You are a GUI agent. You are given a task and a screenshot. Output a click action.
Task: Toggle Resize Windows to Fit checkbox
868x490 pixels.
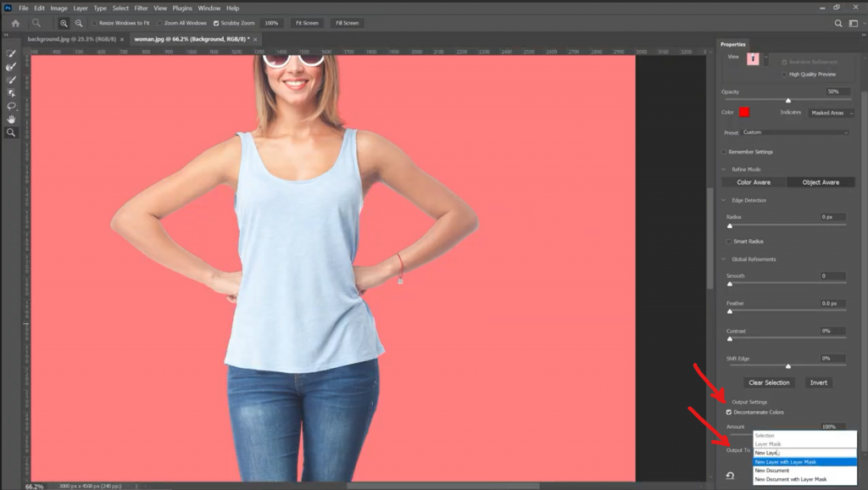[x=94, y=23]
